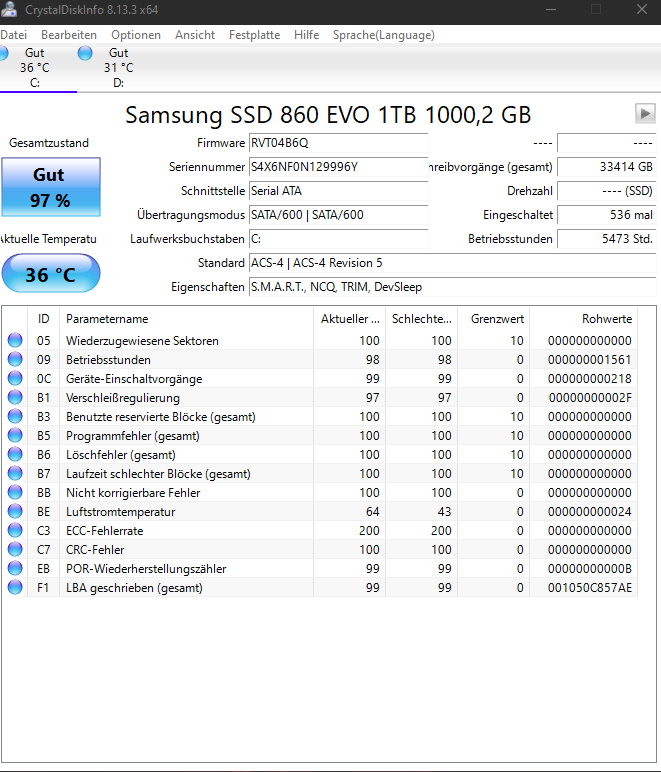Image resolution: width=661 pixels, height=772 pixels.
Task: Click the Eingeschaltet value 536 mal
Action: pos(606,215)
